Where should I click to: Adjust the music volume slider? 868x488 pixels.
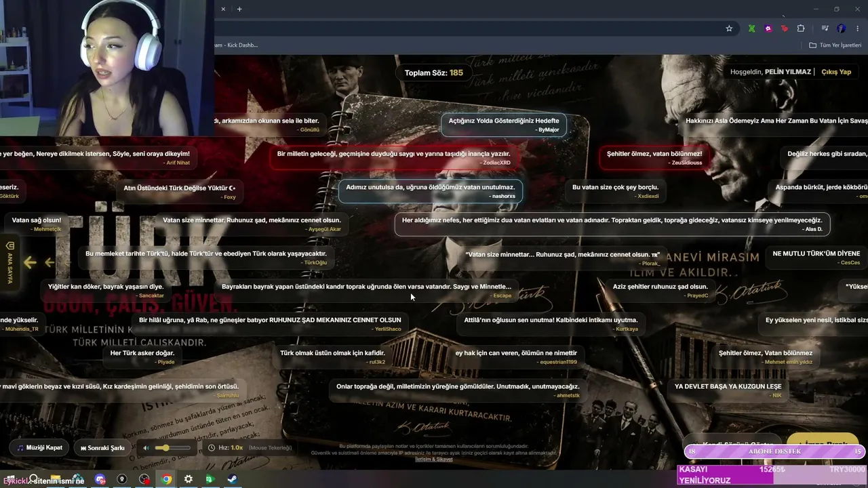tap(172, 448)
